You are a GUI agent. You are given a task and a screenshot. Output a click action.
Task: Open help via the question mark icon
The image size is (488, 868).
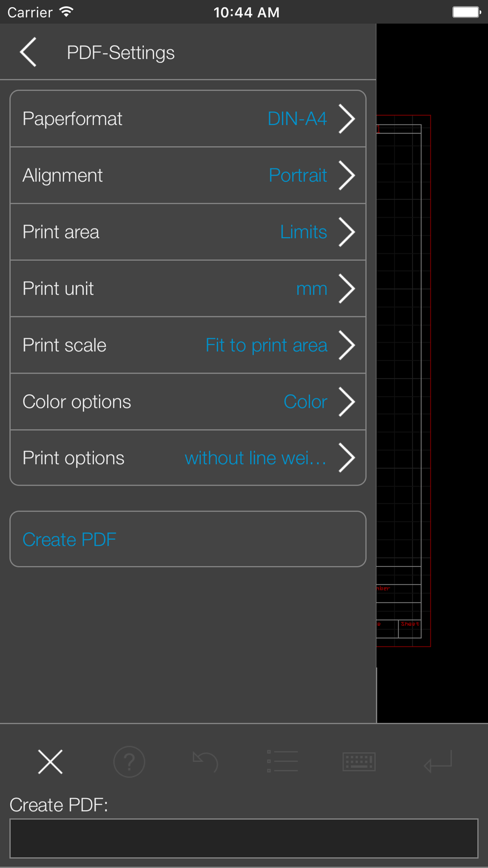(129, 762)
